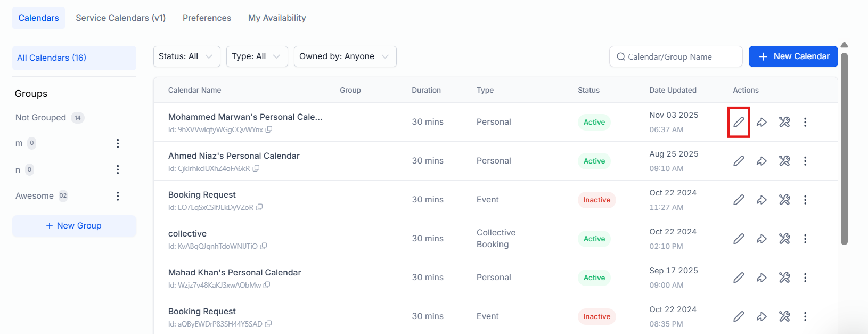Edit Ahmed Niaz's Personal Calendar
868x334 pixels.
click(739, 161)
